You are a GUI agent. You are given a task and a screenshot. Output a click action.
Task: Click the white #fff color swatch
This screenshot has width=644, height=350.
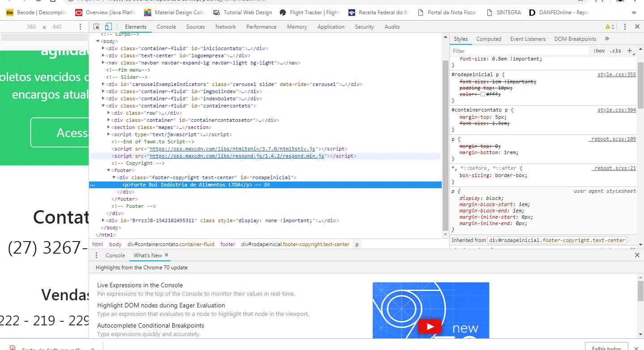(483, 94)
